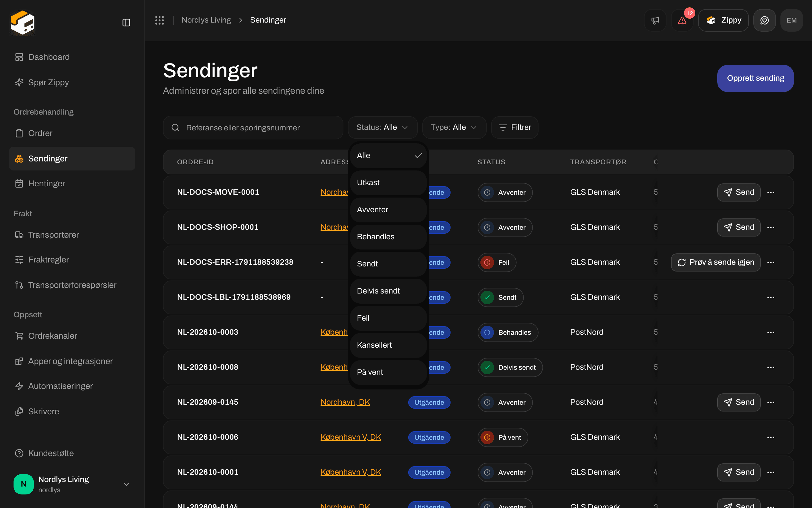Open Automatiseringer page
This screenshot has height=508, width=812.
(72, 386)
